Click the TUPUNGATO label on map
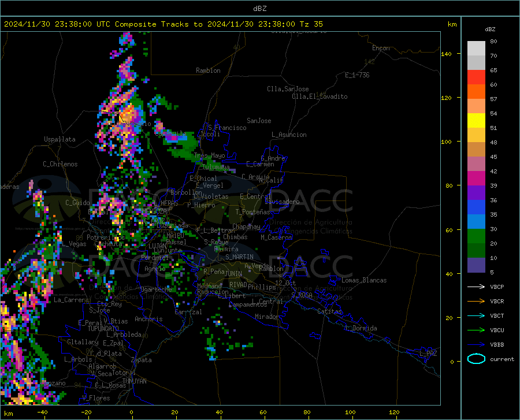Viewport: 520px width, 420px height. (103, 329)
